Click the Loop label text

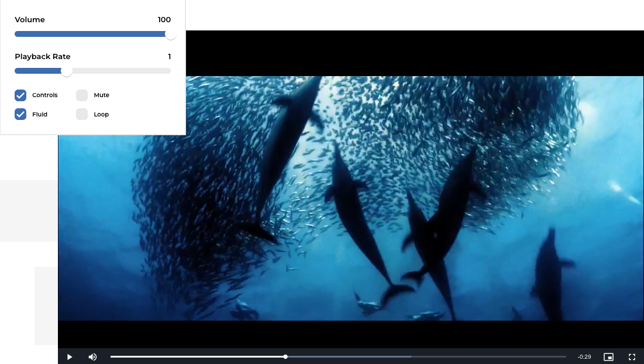pos(101,114)
